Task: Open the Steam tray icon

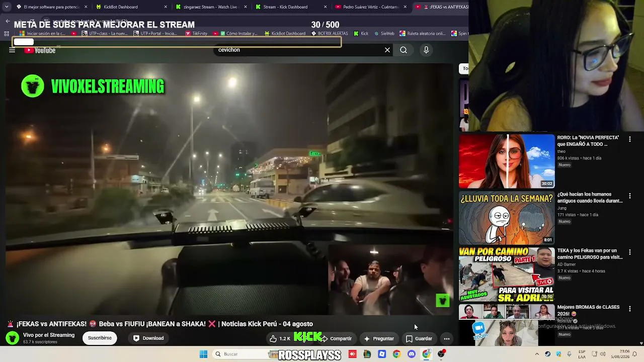Action: coord(548,354)
